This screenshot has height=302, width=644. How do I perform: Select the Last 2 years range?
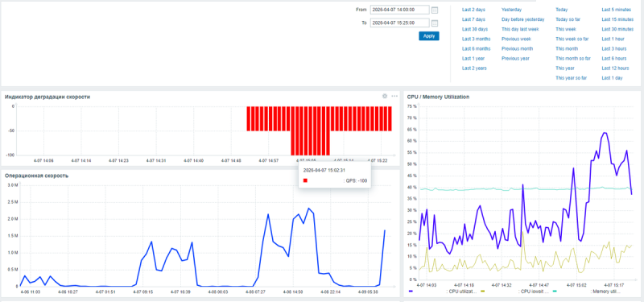tap(474, 68)
